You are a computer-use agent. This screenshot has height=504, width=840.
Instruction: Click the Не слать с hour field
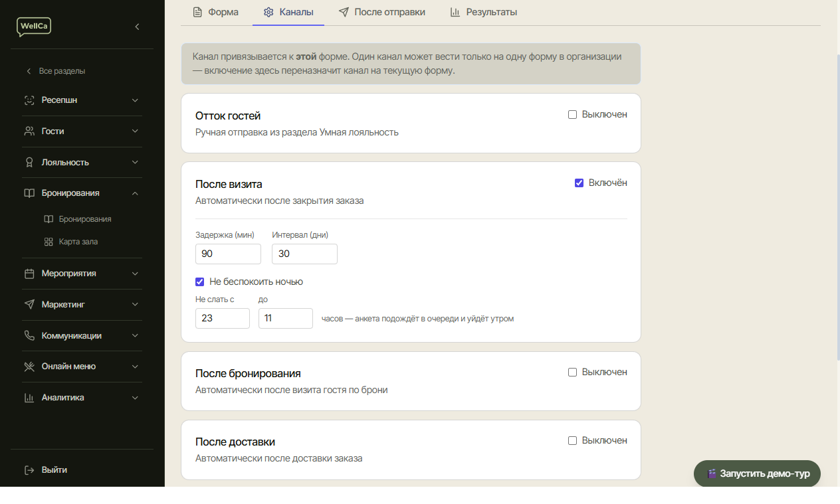click(x=223, y=319)
